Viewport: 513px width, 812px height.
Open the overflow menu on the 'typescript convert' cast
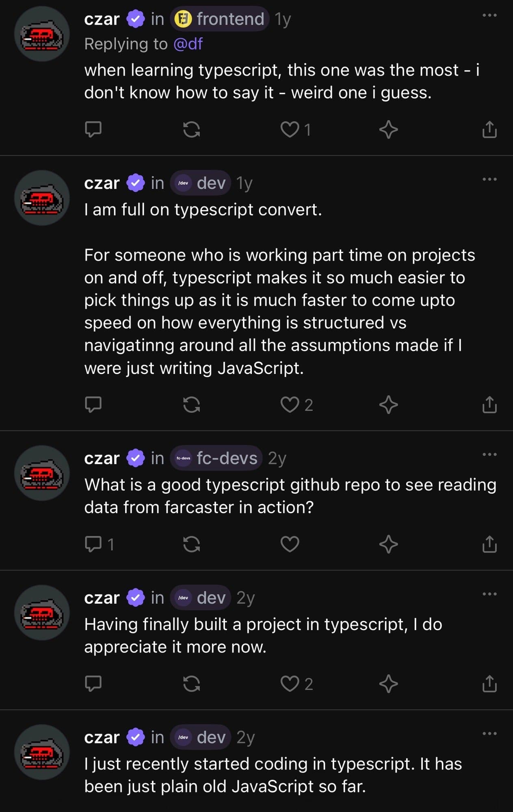pos(489,179)
